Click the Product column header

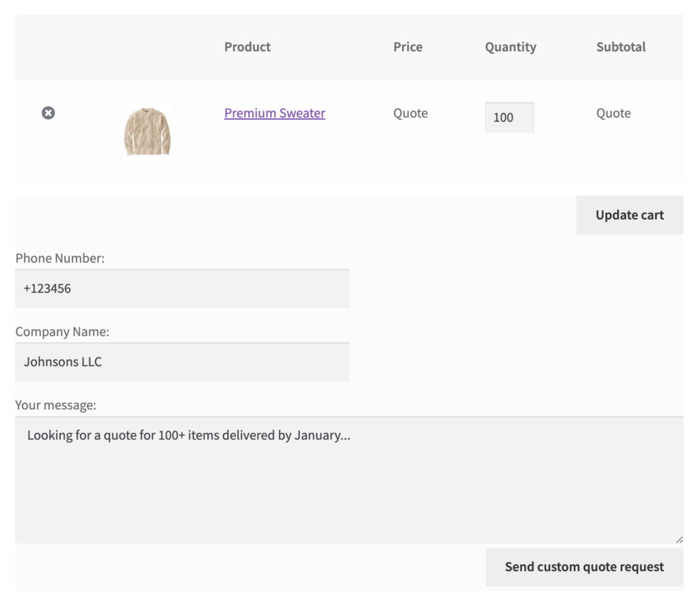[247, 47]
